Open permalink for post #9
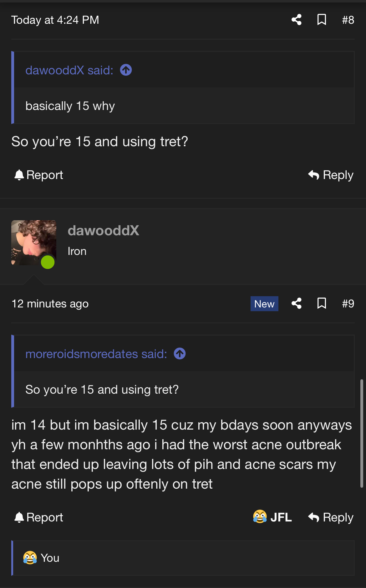 348,304
